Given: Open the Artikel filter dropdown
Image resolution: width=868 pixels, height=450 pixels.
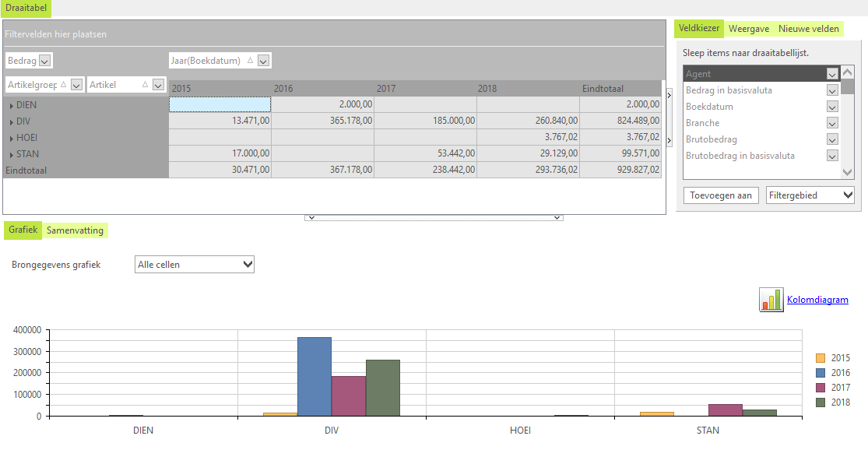Looking at the screenshot, I should click(x=158, y=85).
